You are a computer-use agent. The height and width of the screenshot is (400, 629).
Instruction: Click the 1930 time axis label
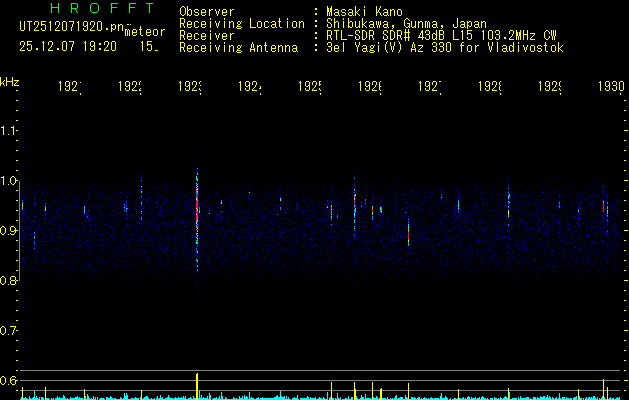click(611, 86)
